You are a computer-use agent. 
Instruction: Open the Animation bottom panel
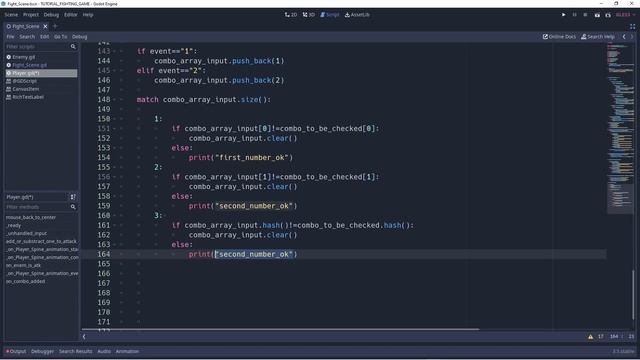pyautogui.click(x=127, y=351)
